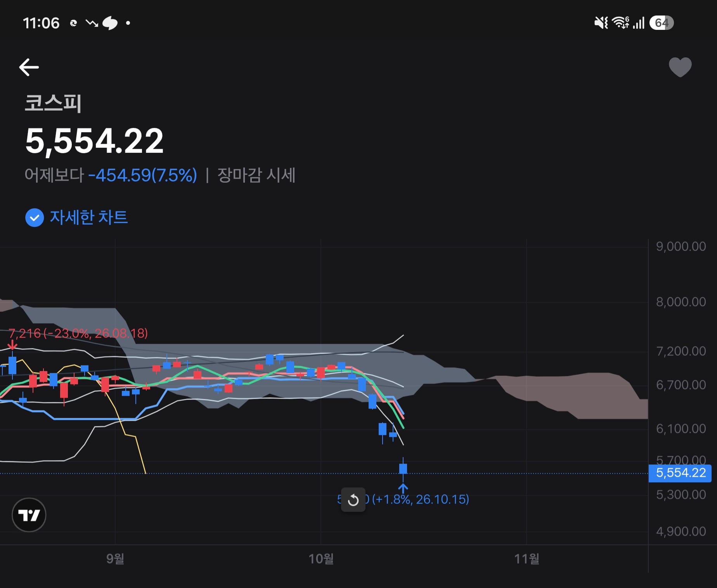This screenshot has width=717, height=588.
Task: Tap the 5,554.22 current price label on axis
Action: [x=680, y=473]
